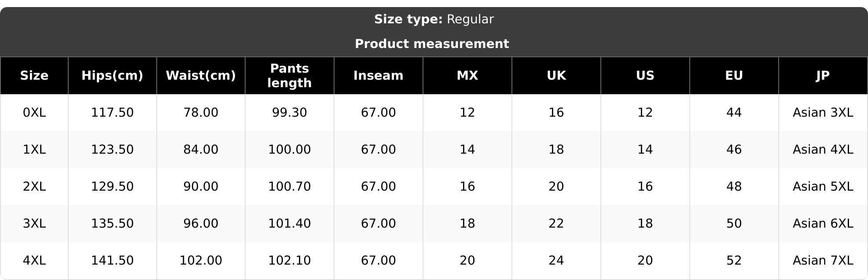Click the Size type: Regular heading
The width and height of the screenshot is (868, 280).
(x=434, y=19)
